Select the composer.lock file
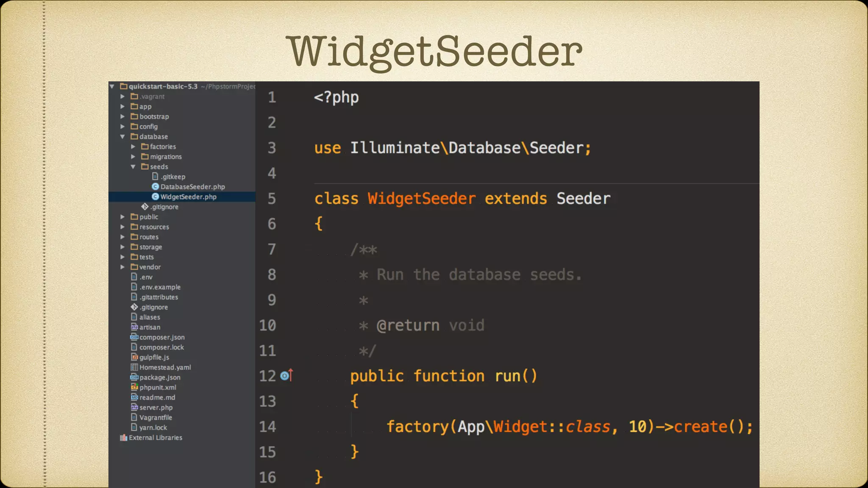The image size is (868, 488). pos(162,347)
